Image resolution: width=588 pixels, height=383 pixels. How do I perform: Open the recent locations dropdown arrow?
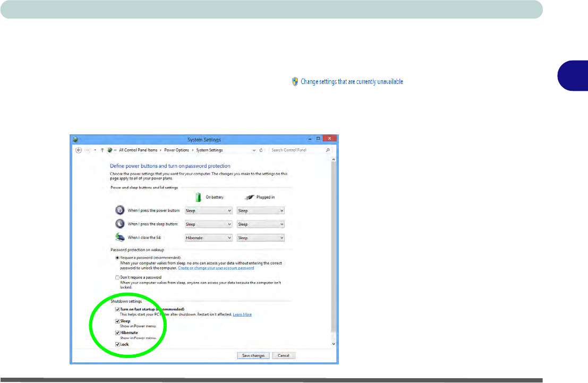tap(95, 150)
